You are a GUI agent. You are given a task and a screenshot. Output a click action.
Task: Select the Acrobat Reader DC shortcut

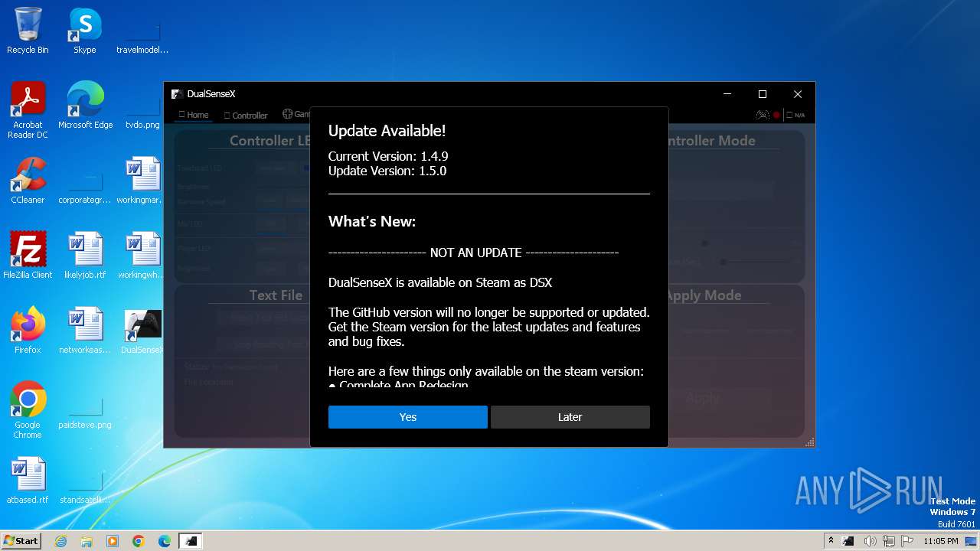click(28, 110)
